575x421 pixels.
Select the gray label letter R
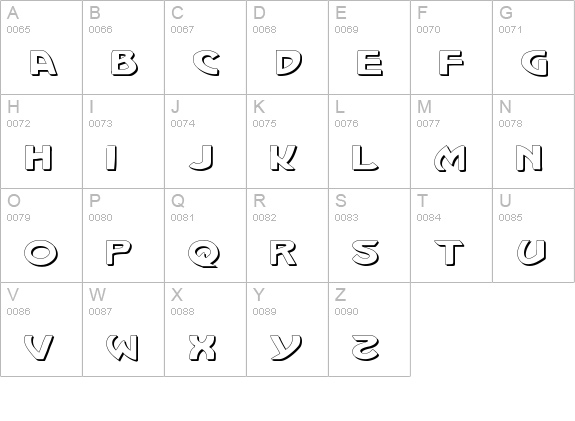259,201
